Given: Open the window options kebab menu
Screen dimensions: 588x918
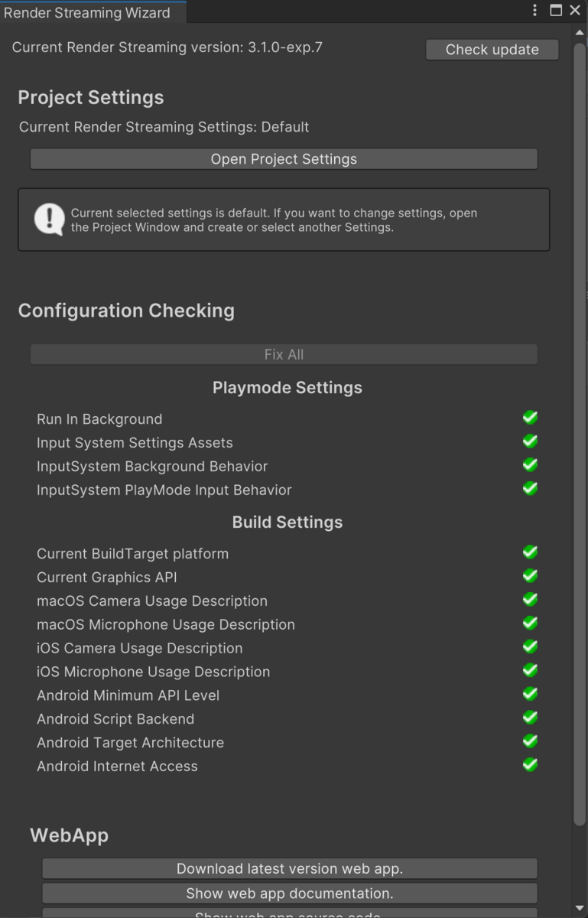Looking at the screenshot, I should [x=534, y=10].
